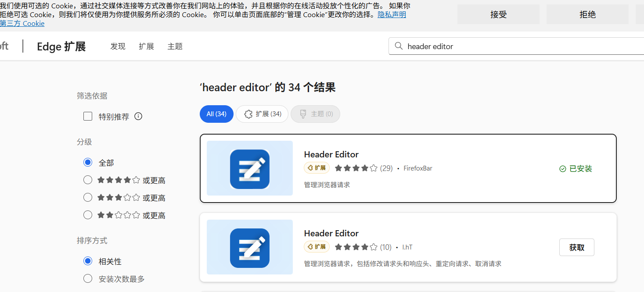Image resolution: width=644 pixels, height=292 pixels.
Task: Open the 第三方 Cookie link
Action: tap(22, 23)
